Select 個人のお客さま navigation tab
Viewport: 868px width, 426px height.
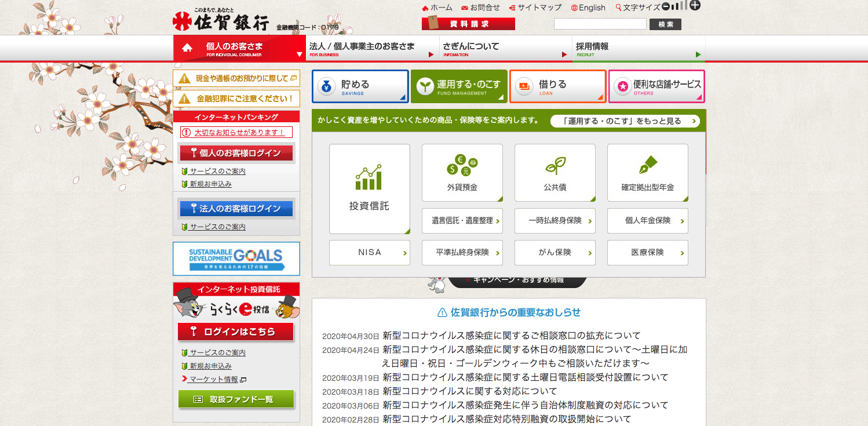click(239, 48)
